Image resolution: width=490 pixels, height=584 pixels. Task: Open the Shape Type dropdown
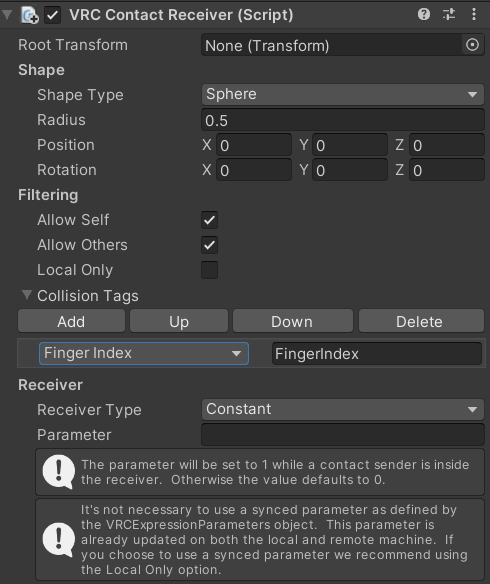coord(343,94)
